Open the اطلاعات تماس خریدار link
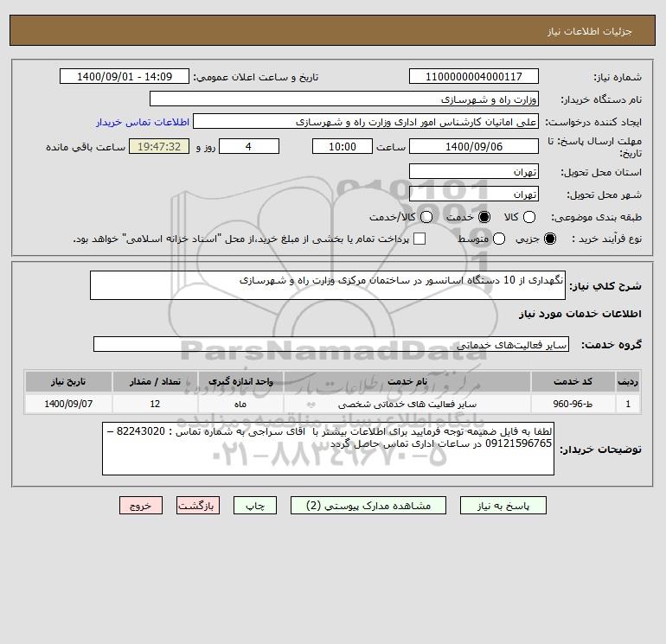 coord(143,122)
